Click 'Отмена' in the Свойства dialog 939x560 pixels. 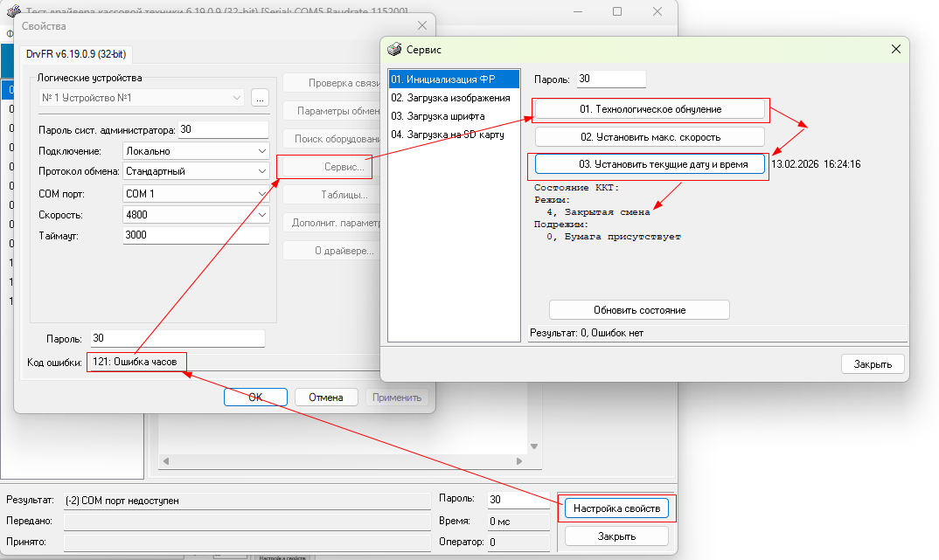click(326, 398)
